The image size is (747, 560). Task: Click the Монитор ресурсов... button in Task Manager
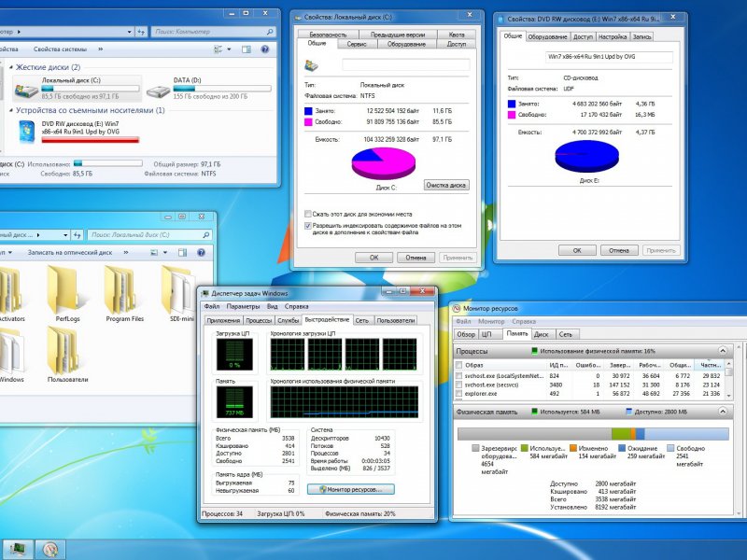coord(351,489)
